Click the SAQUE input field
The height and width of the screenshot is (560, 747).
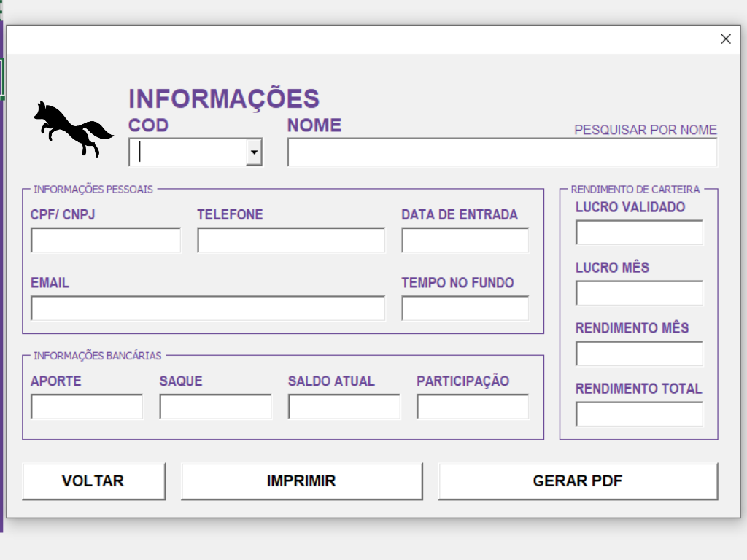[214, 405]
